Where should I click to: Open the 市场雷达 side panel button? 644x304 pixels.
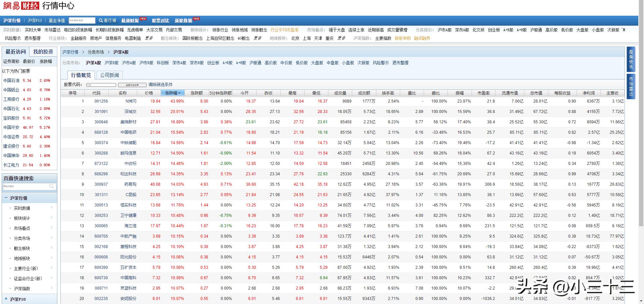click(631, 86)
